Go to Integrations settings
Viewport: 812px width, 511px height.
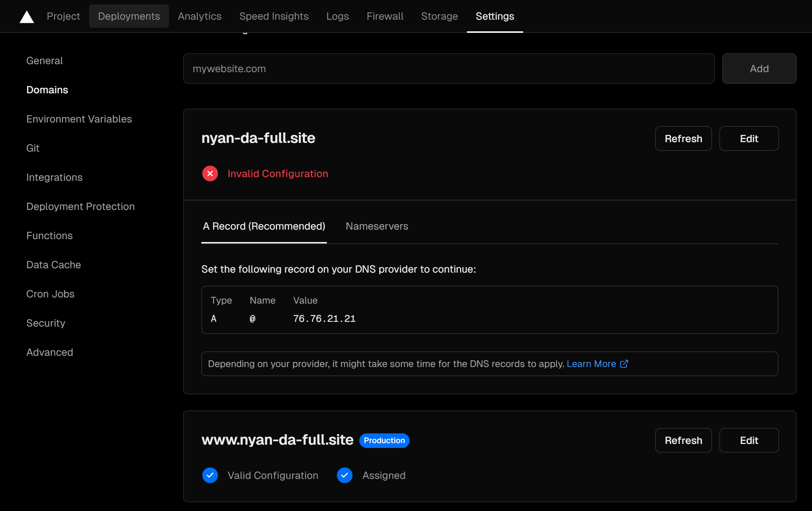coord(54,177)
